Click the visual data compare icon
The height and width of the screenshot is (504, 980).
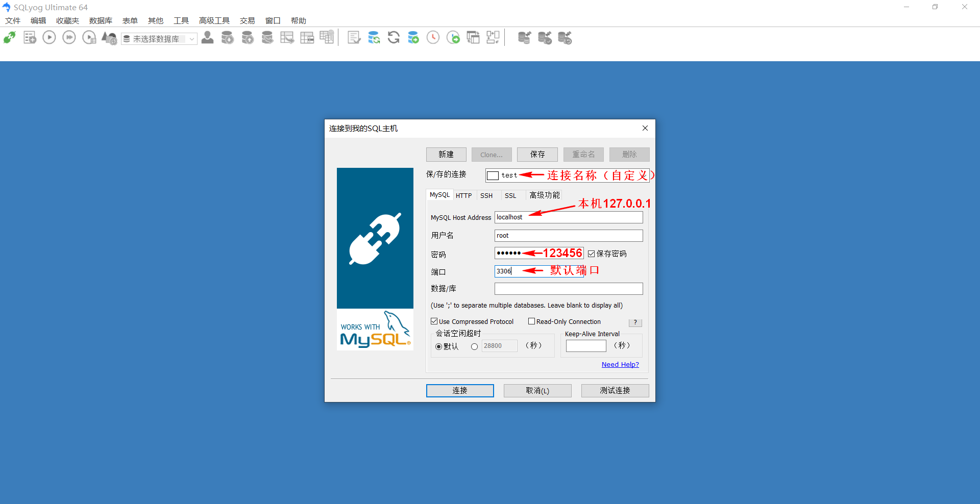pos(493,38)
